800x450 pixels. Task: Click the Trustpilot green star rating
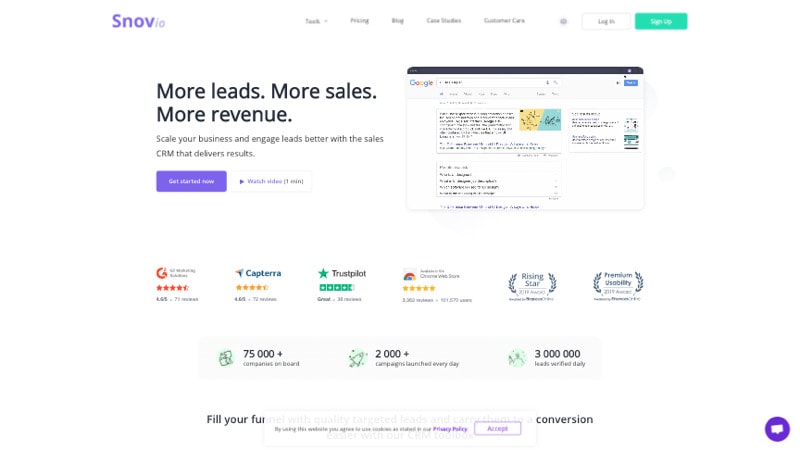pos(336,288)
